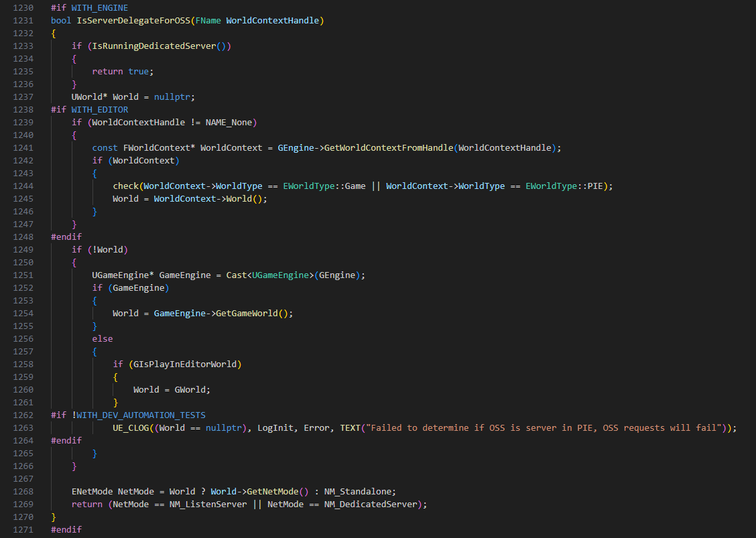
Task: Click the LogInit log category
Action: [x=275, y=428]
